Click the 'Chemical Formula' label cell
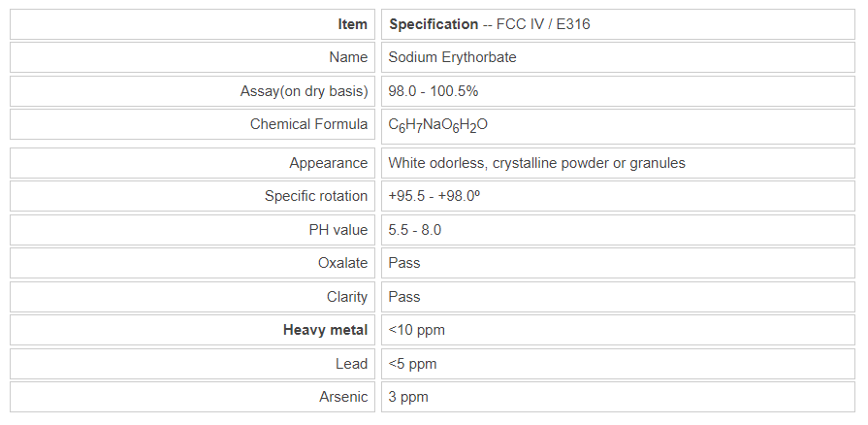 coord(308,124)
